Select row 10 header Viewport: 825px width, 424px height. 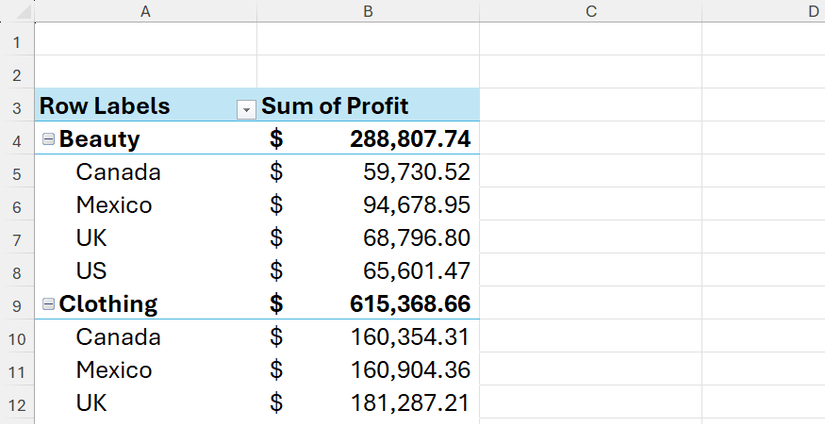point(17,338)
